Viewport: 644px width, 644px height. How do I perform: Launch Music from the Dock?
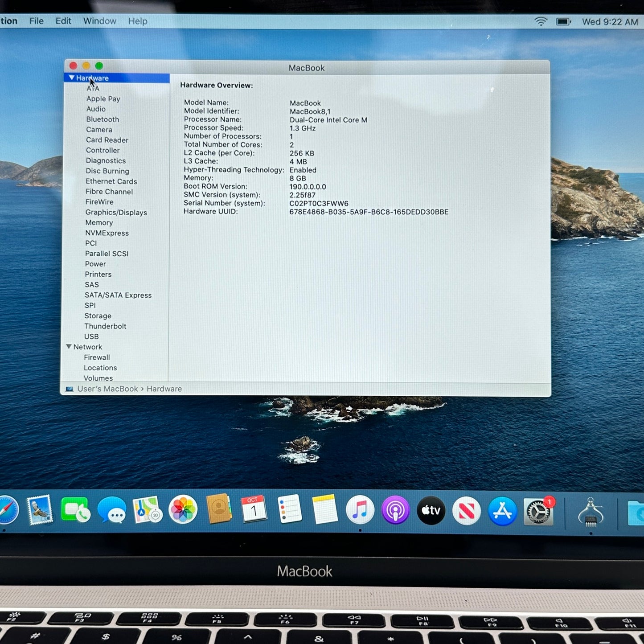coord(360,510)
